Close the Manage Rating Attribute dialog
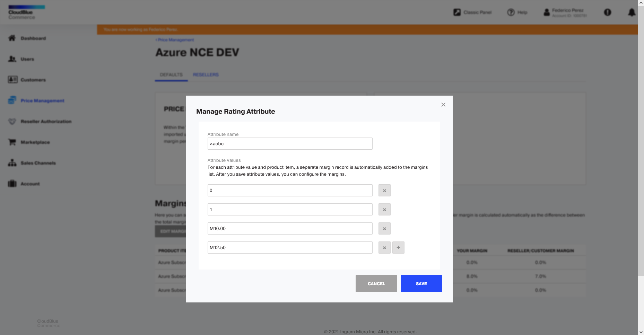Viewport: 644px width, 335px height. click(443, 105)
